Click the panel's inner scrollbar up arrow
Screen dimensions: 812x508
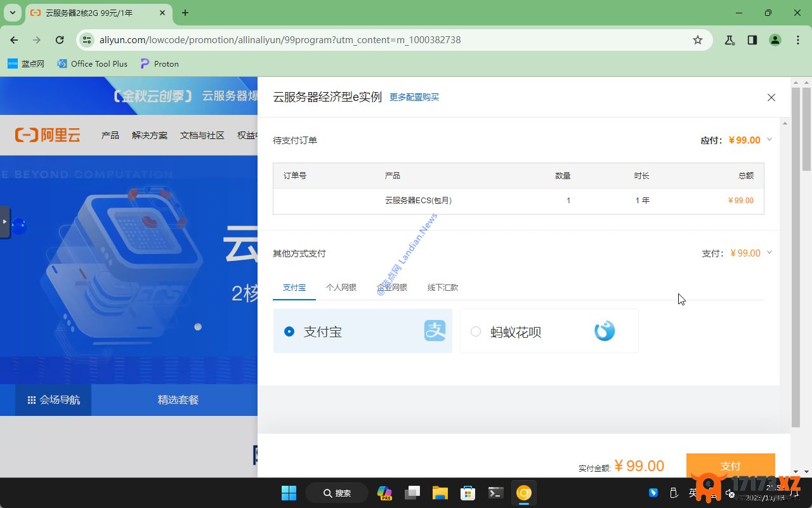pos(785,123)
